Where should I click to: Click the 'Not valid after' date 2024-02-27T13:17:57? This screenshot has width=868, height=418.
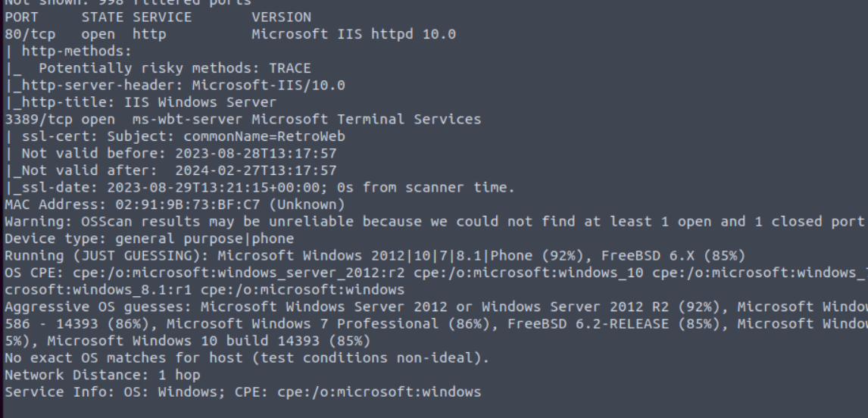point(256,170)
